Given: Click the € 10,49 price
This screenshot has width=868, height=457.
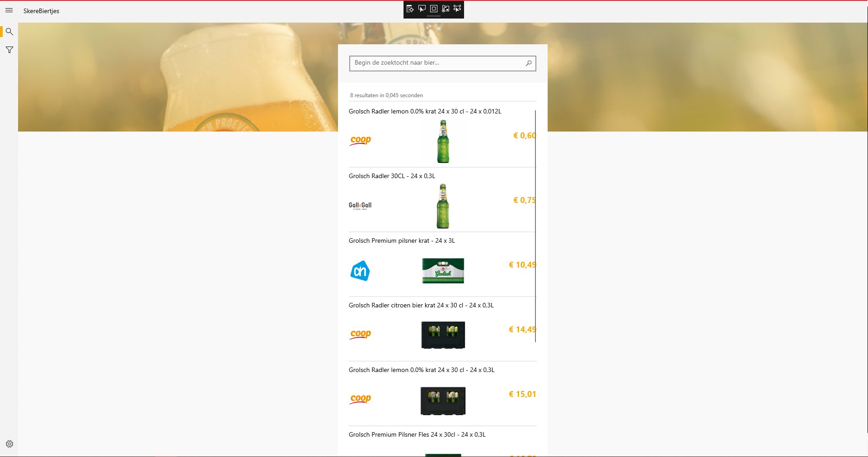Looking at the screenshot, I should click(522, 265).
